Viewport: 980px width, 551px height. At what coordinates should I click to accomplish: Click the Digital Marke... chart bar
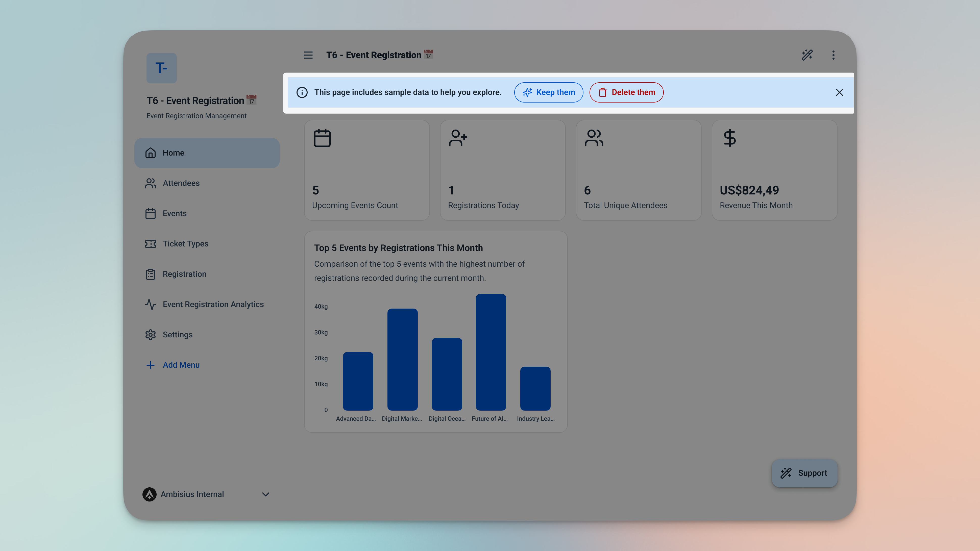pyautogui.click(x=403, y=359)
